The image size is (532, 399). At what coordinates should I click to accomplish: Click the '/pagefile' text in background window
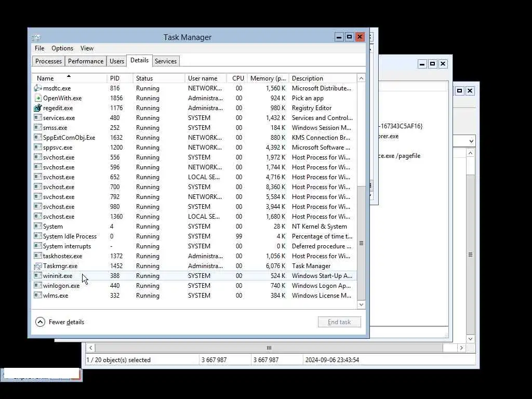click(408, 156)
